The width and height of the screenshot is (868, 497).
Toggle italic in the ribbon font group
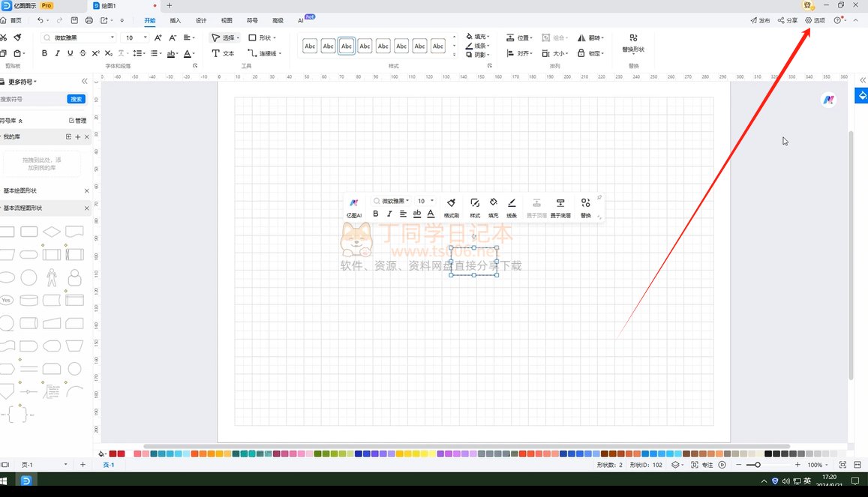click(57, 53)
